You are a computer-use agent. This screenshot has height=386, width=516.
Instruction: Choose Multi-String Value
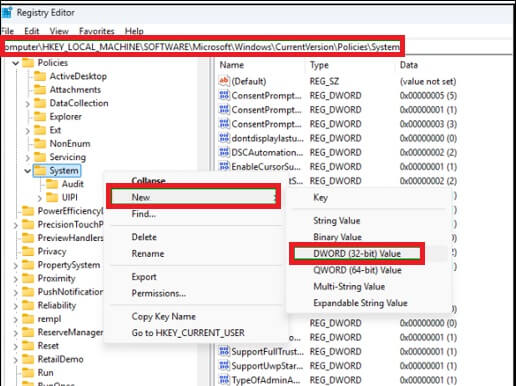click(349, 287)
